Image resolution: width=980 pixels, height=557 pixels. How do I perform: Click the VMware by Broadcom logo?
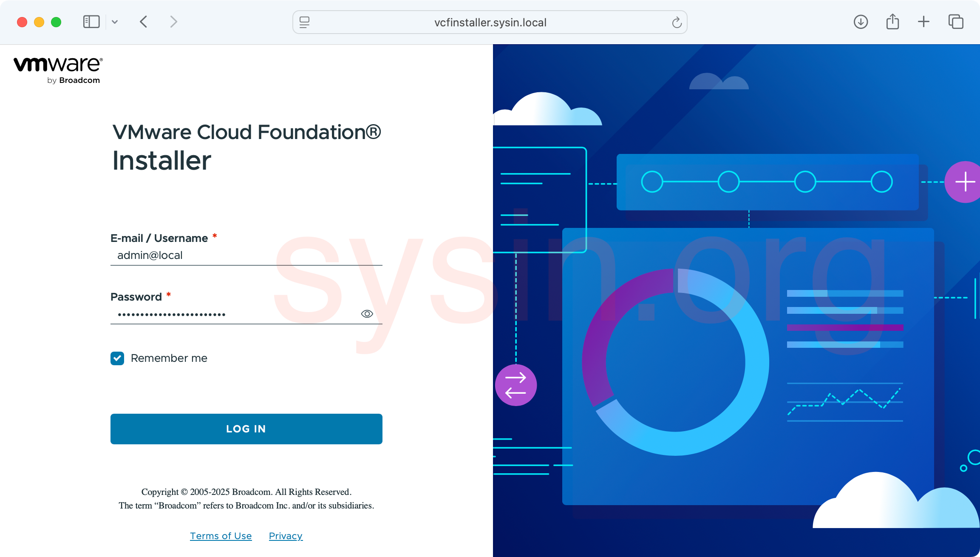(58, 71)
